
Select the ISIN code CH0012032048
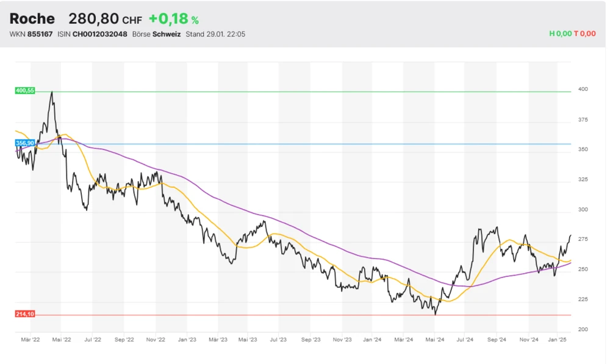tap(100, 34)
